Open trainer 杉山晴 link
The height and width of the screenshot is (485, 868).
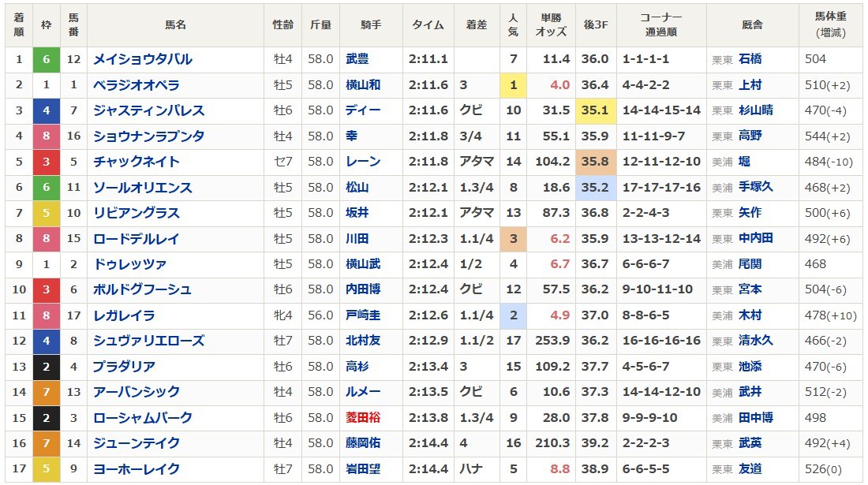[755, 110]
